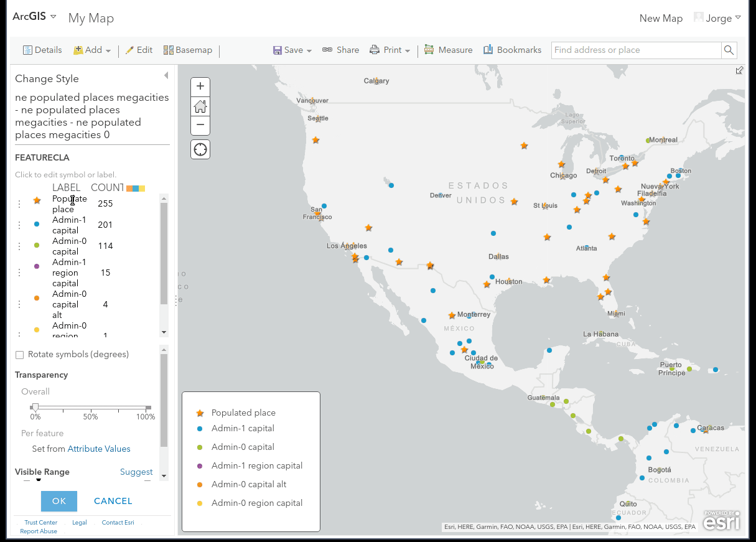Click the count value 255

tap(105, 203)
